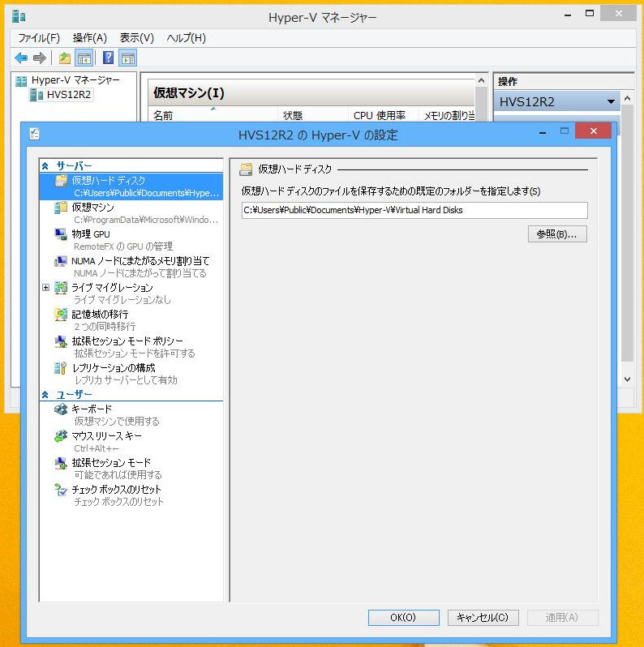
Task: Click the マウス リリース キー icon
Action: click(x=61, y=435)
